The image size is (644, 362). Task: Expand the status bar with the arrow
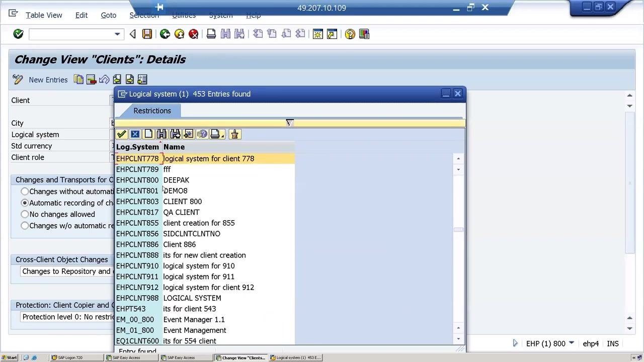[515, 343]
